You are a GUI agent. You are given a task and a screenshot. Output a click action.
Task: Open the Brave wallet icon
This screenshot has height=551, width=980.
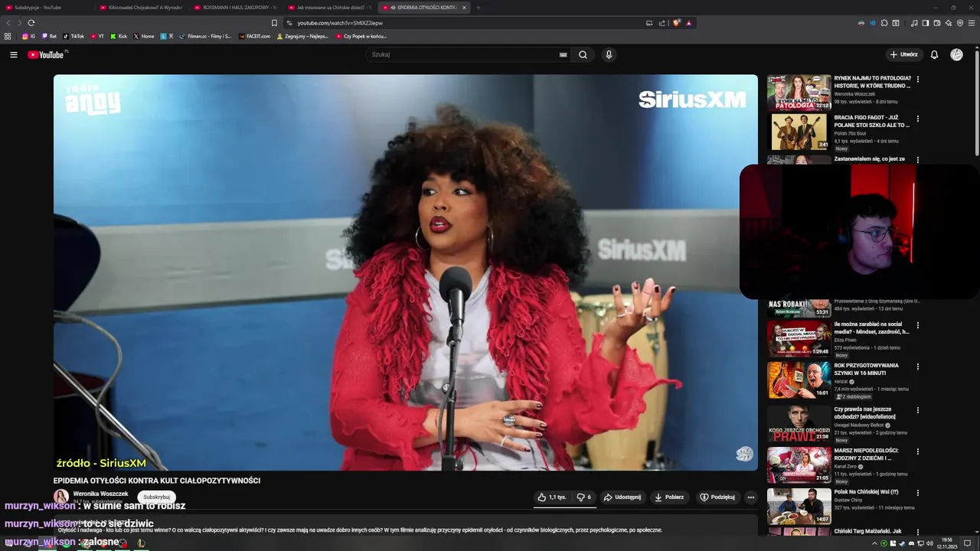click(937, 23)
